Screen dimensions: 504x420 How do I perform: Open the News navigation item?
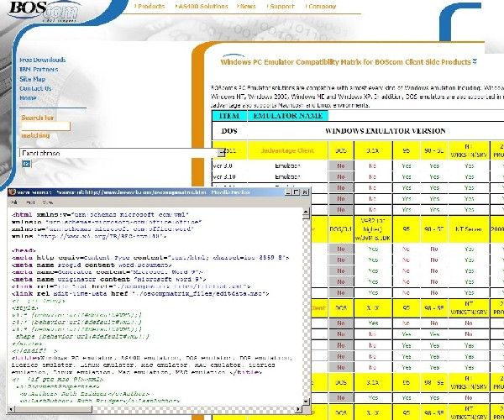[246, 7]
